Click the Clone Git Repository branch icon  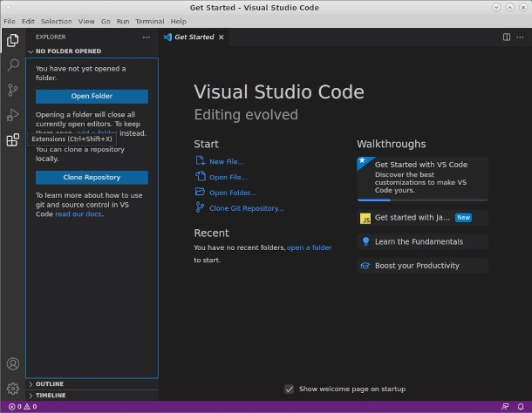pyautogui.click(x=201, y=207)
